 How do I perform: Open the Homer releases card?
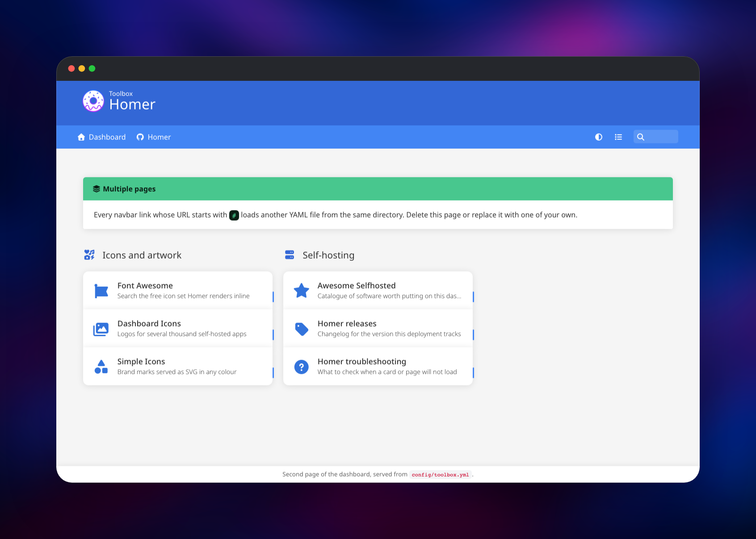click(378, 328)
